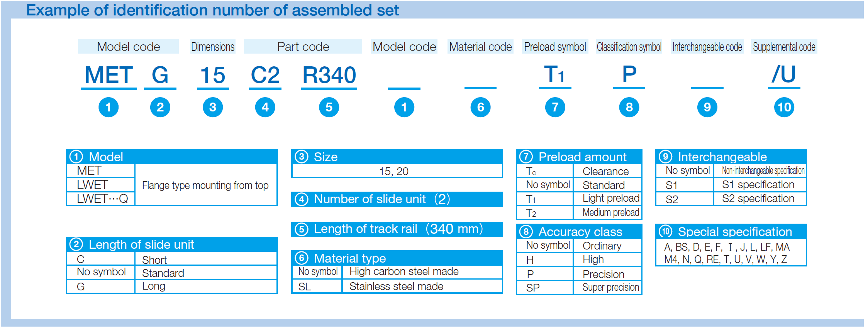
Task: Select solid circle 6 below Material code blank
Action: [x=480, y=107]
